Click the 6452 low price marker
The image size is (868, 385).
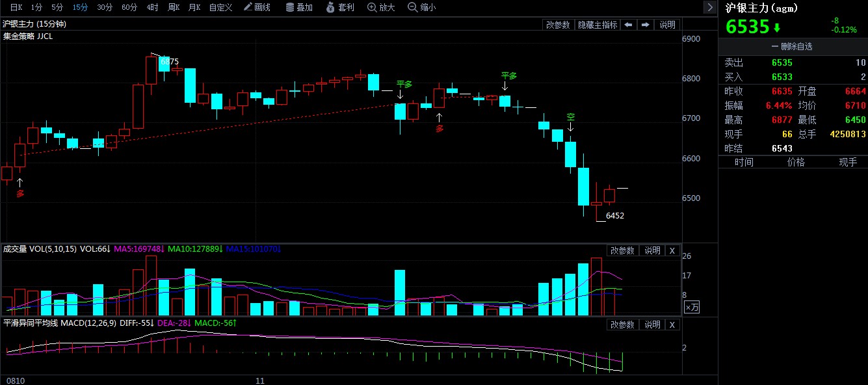tap(614, 215)
